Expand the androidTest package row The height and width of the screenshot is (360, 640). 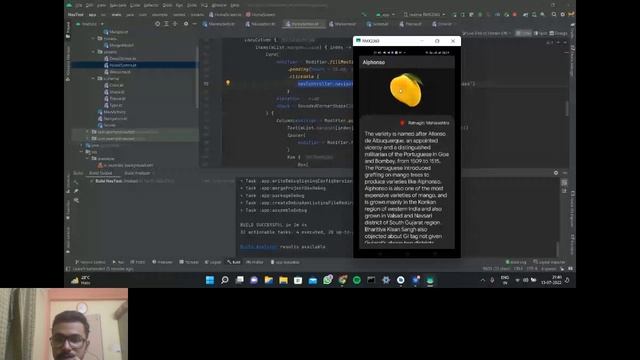[x=87, y=132]
